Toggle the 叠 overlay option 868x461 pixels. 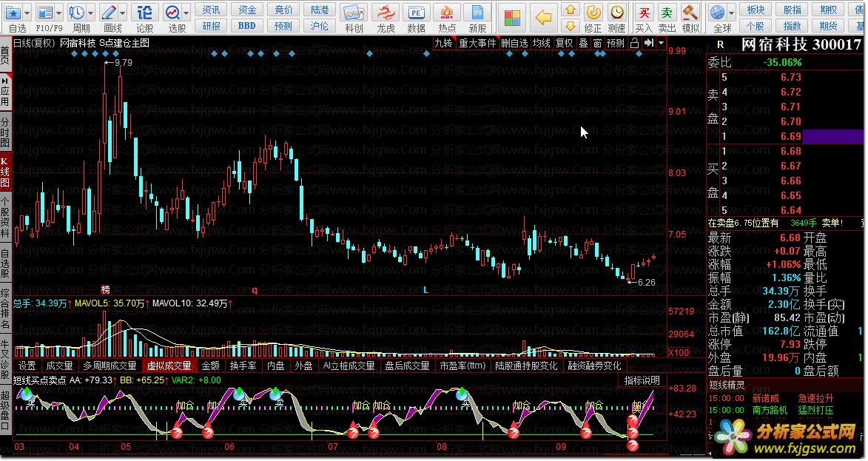(x=583, y=43)
